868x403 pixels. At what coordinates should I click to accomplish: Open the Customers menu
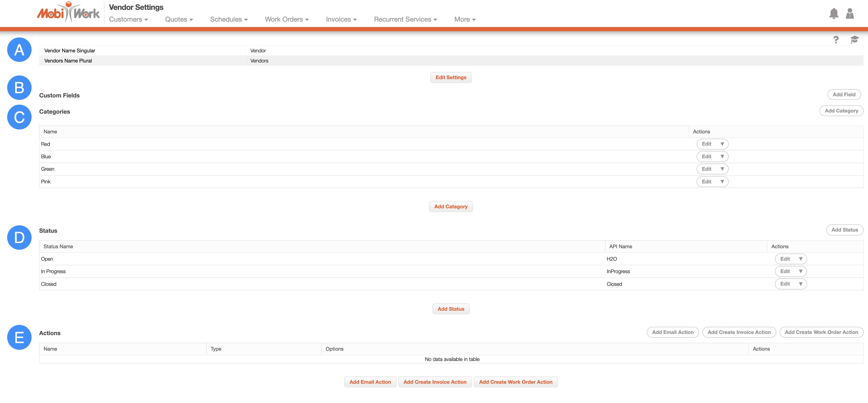click(128, 19)
